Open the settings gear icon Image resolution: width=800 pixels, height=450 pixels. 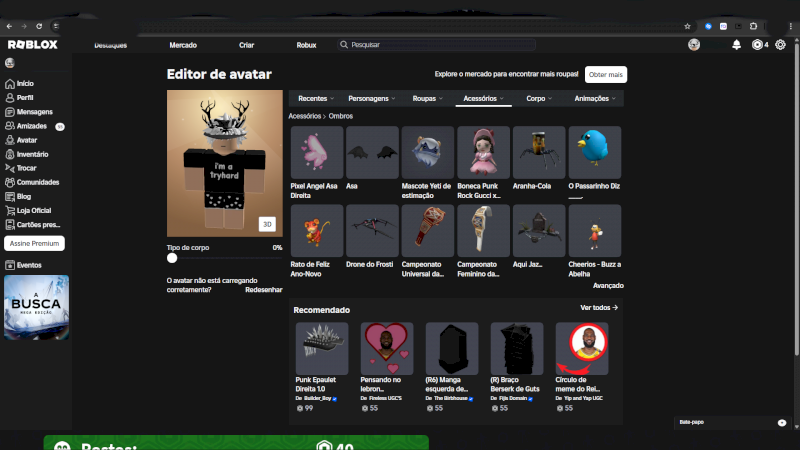pyautogui.click(x=780, y=45)
